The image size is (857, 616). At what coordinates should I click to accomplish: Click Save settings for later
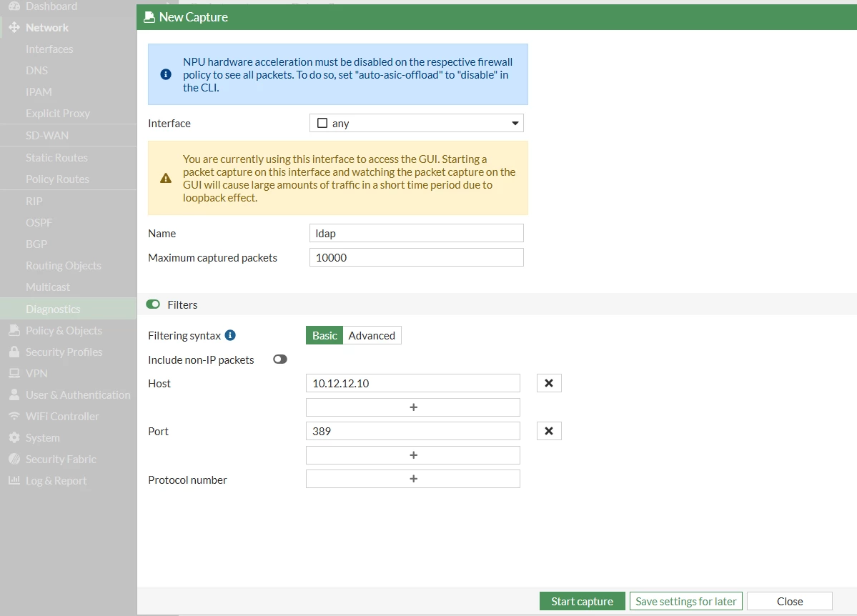coord(686,601)
